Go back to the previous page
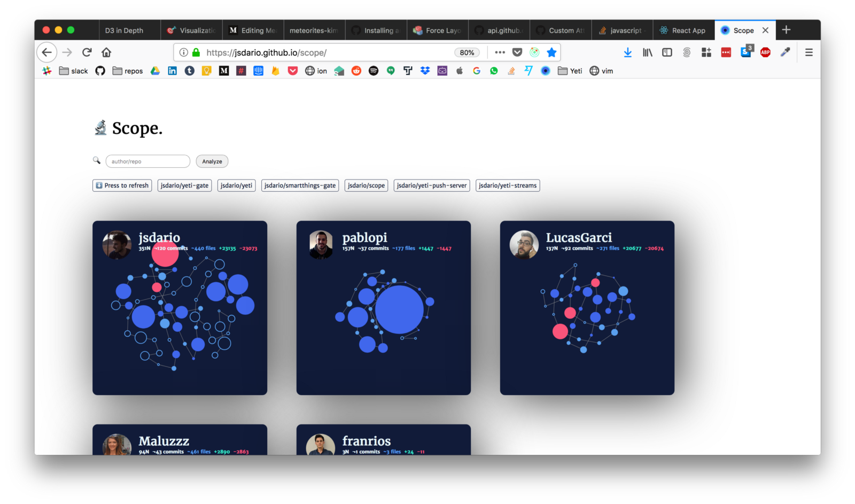The height and width of the screenshot is (504, 855). point(47,52)
